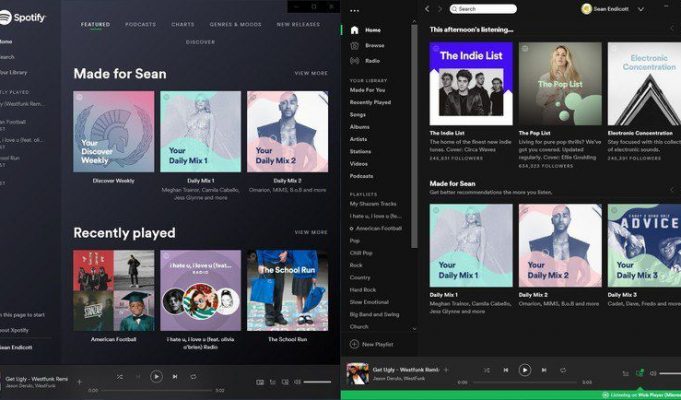Toggle shuffle in the left Xpotify player bar
The width and height of the screenshot is (681, 400).
tap(120, 377)
